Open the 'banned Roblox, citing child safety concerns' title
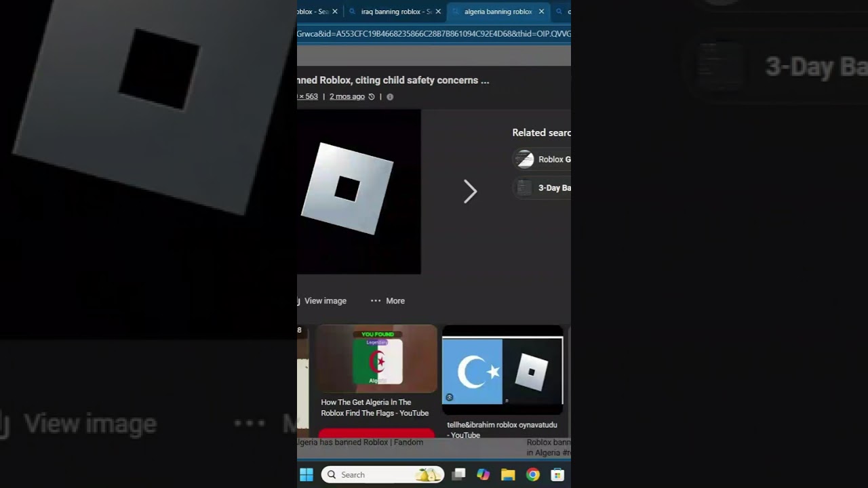The image size is (868, 488). [x=393, y=80]
